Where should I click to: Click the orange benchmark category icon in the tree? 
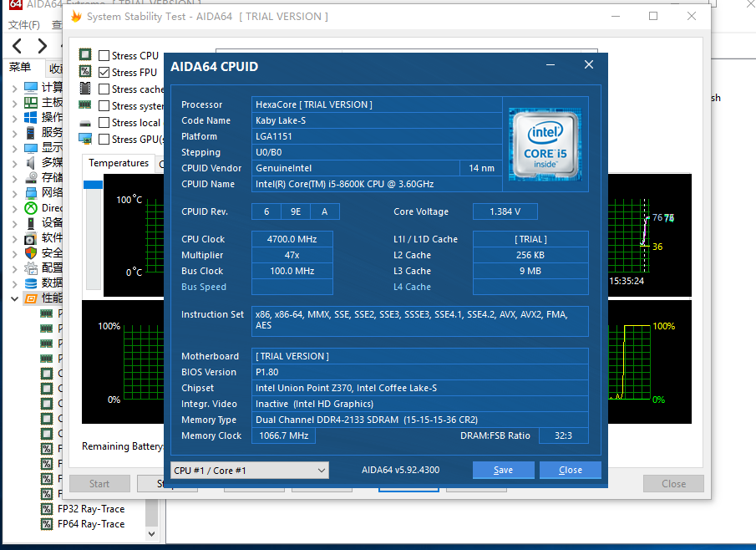31,298
